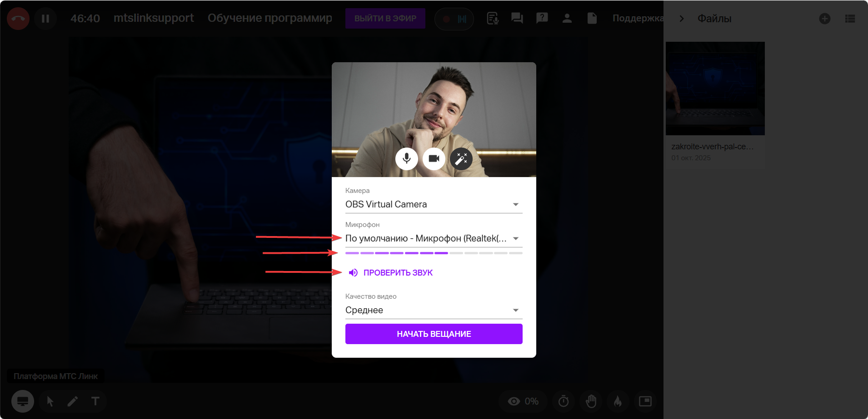
Task: Select the text T tool
Action: 95,401
